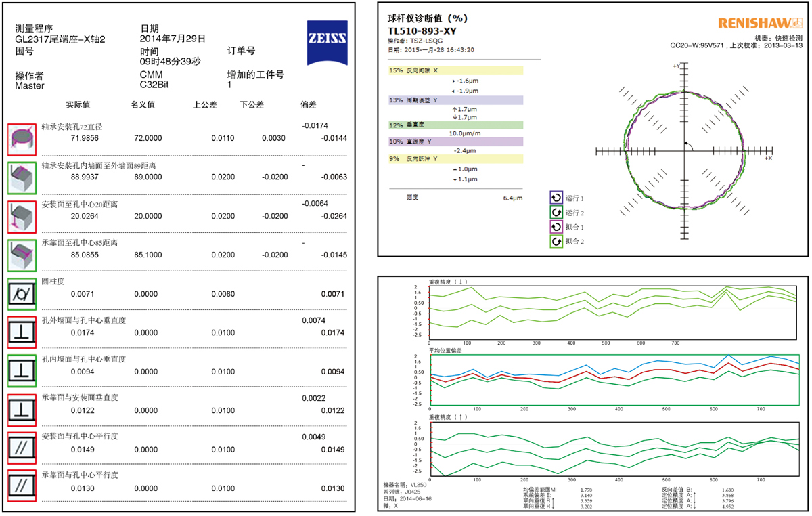Toggle the 运行 1 legend icon

pyautogui.click(x=556, y=198)
